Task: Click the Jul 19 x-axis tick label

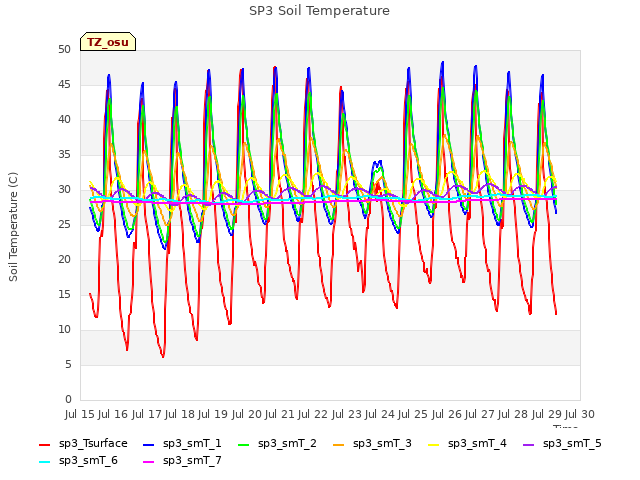Action: pos(213,414)
